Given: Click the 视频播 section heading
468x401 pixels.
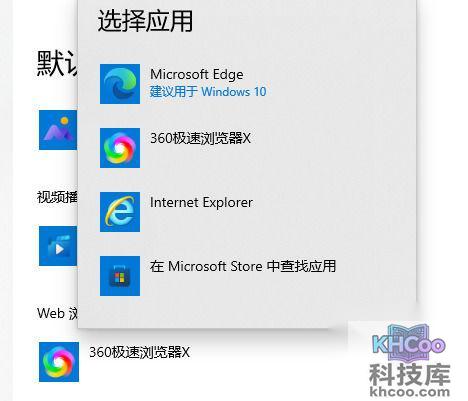Looking at the screenshot, I should tap(57, 197).
